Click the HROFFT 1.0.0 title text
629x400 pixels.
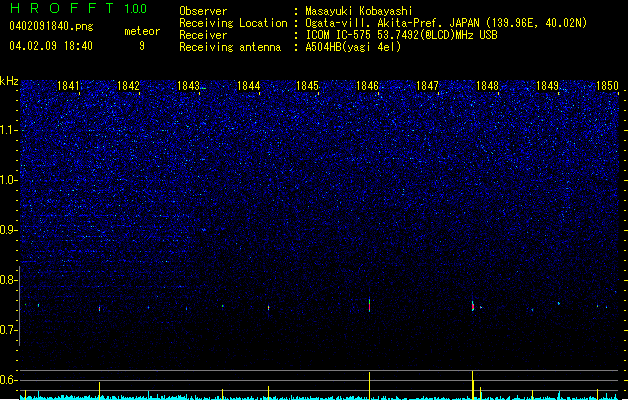tap(78, 8)
